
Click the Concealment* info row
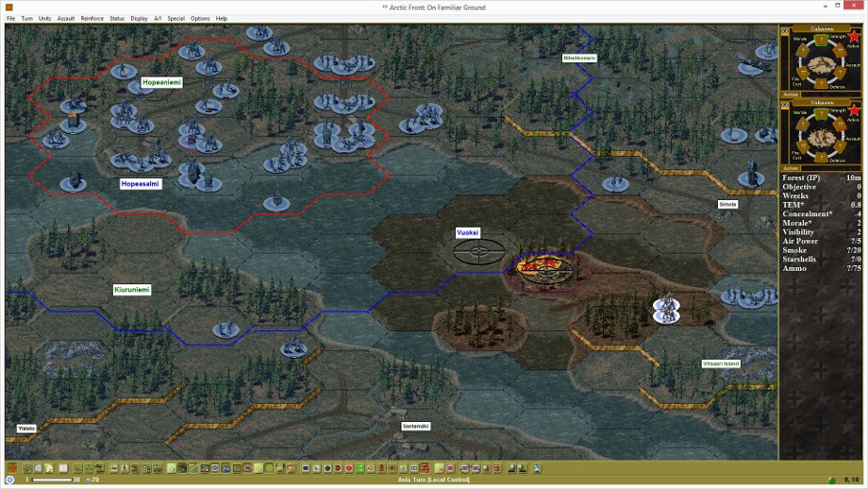point(822,213)
